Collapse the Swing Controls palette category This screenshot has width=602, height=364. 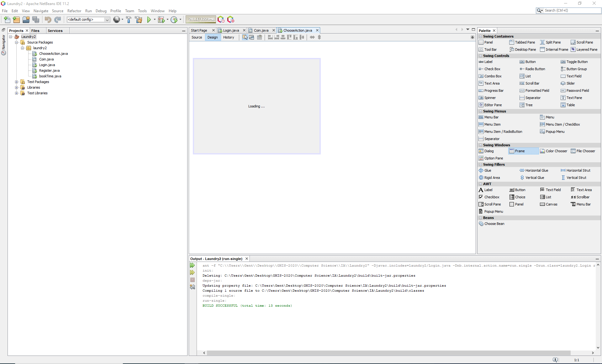(481, 56)
